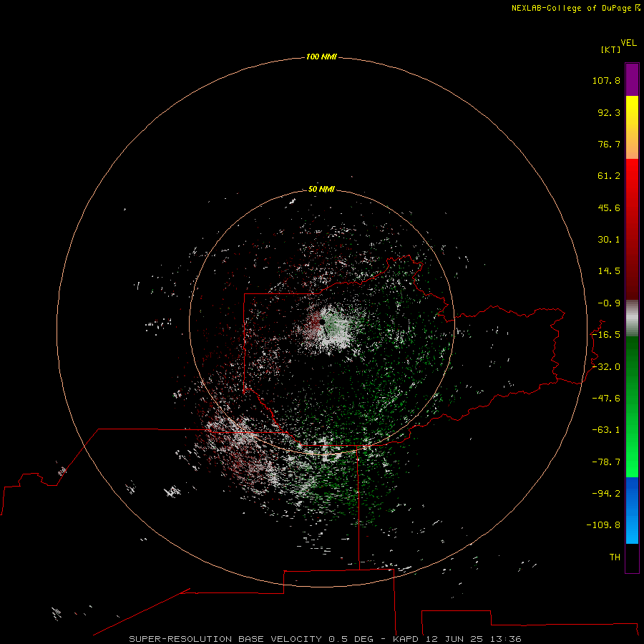Click the -0.9 velocity scale value

(x=609, y=303)
